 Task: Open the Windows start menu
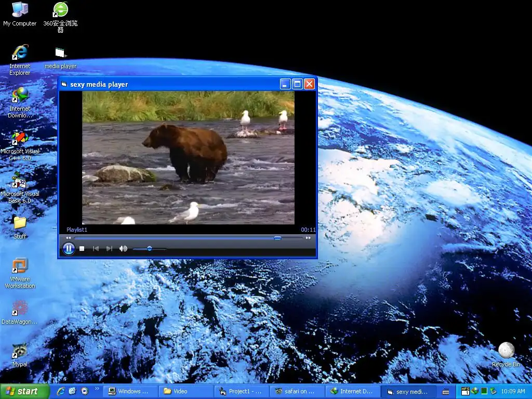coord(24,392)
